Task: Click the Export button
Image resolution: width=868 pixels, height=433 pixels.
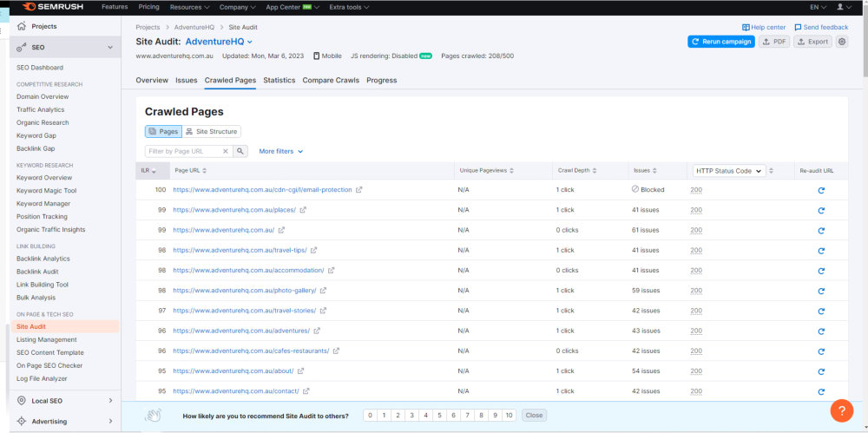Action: [x=812, y=42]
